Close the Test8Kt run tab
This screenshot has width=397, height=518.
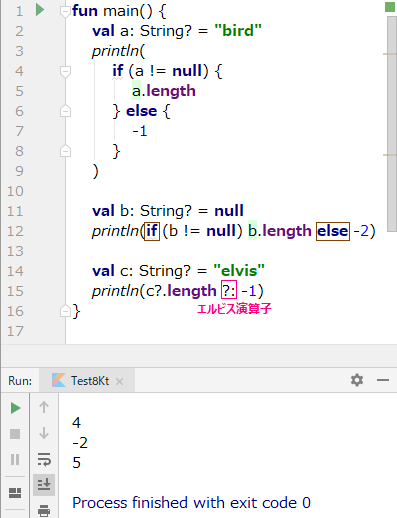(x=119, y=381)
